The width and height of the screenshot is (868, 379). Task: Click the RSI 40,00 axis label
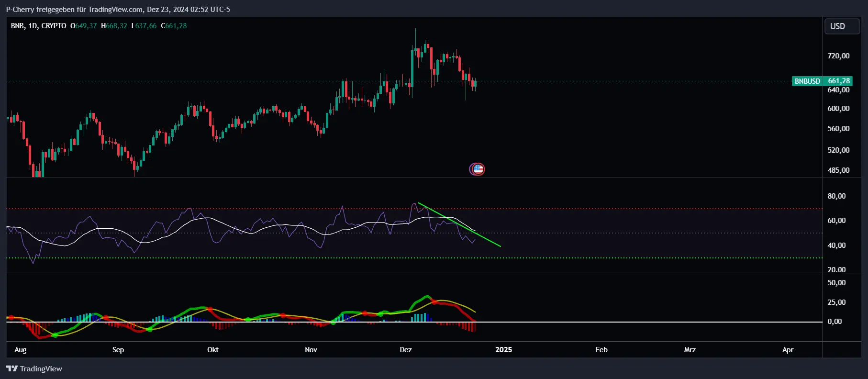[x=836, y=245]
